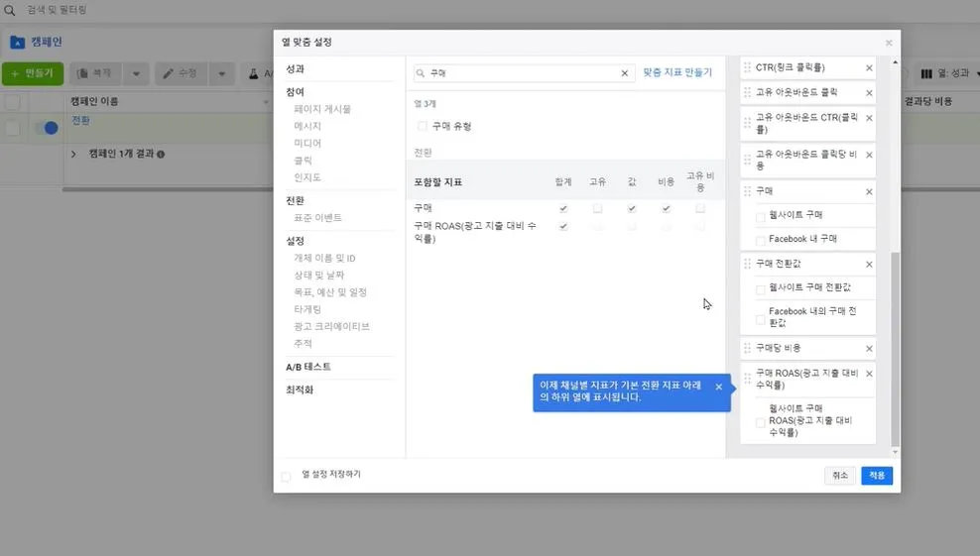Click the green 만들기 button
The height and width of the screenshot is (556, 980).
(x=33, y=73)
